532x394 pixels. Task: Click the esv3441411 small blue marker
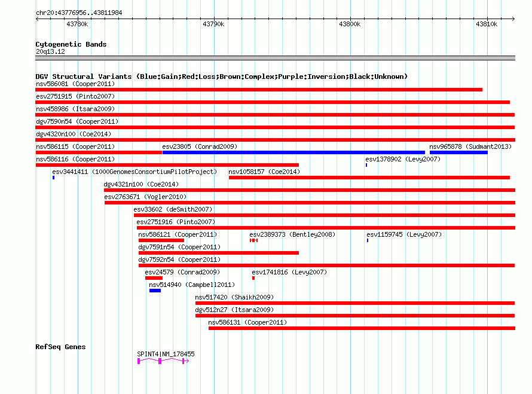(54, 178)
